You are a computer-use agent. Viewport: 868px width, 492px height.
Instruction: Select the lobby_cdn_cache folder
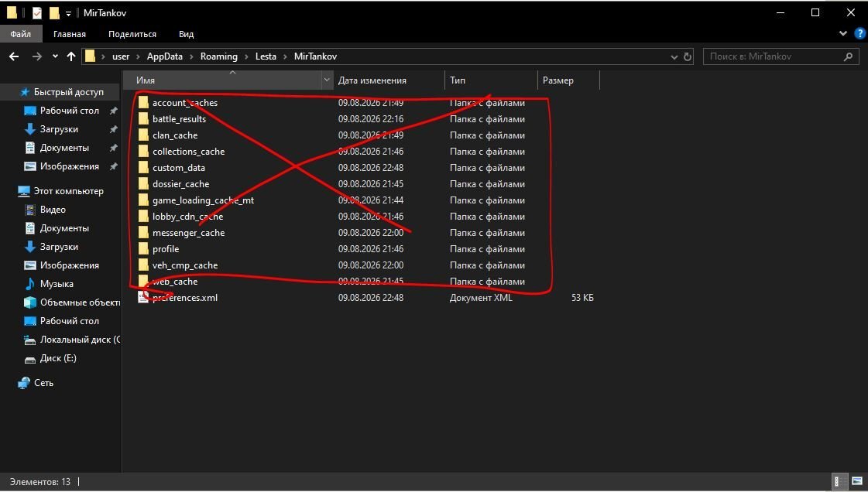[x=187, y=217]
